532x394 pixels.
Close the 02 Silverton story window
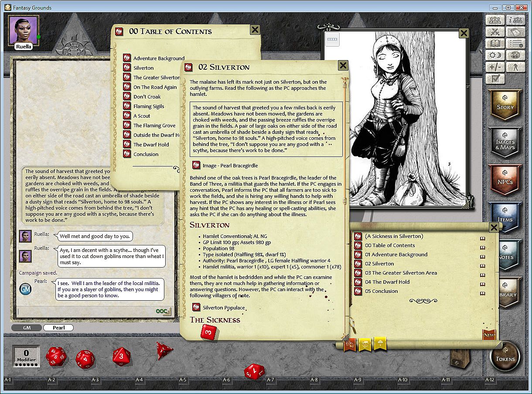pos(343,65)
